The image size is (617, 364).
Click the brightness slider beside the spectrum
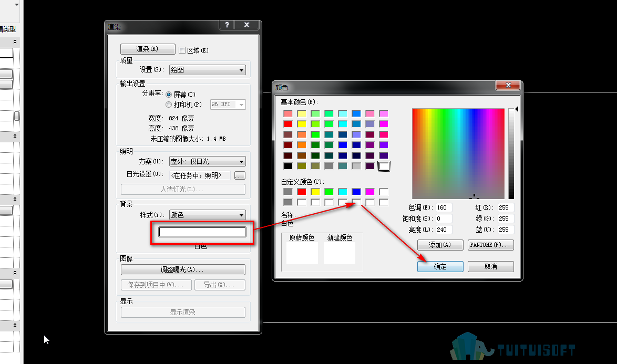tap(511, 154)
